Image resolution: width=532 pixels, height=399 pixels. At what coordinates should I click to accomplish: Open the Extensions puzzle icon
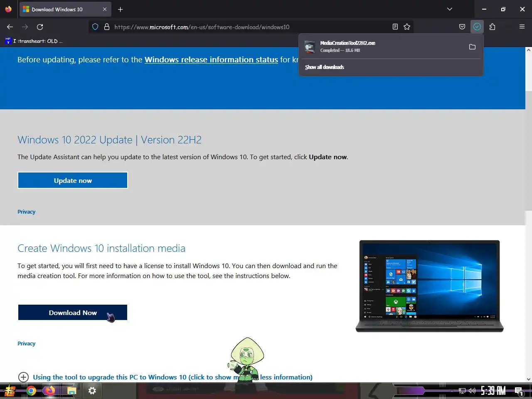(492, 27)
